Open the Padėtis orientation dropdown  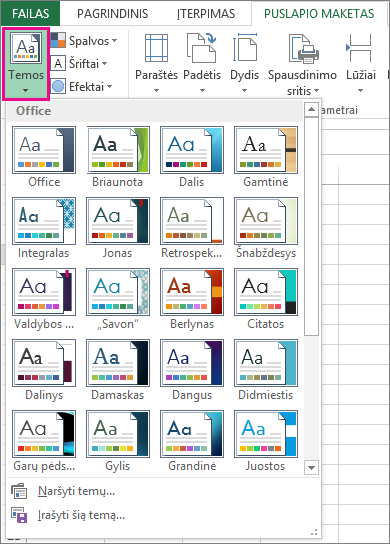(202, 64)
